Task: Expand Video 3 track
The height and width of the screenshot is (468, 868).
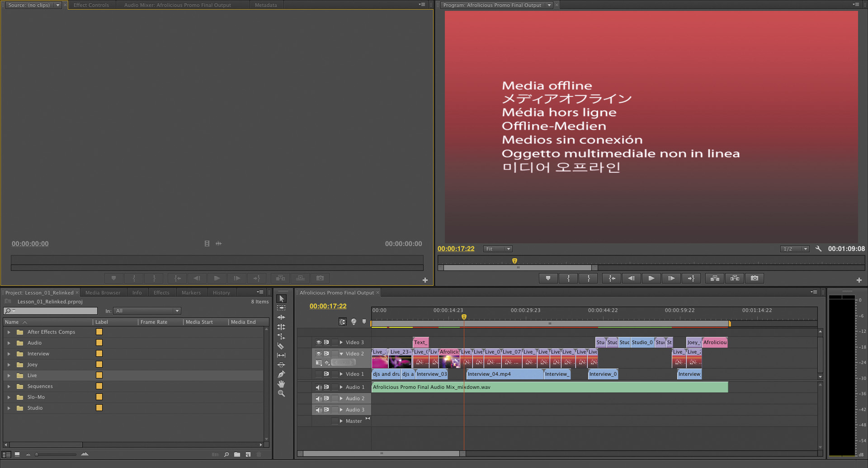Action: coord(341,342)
